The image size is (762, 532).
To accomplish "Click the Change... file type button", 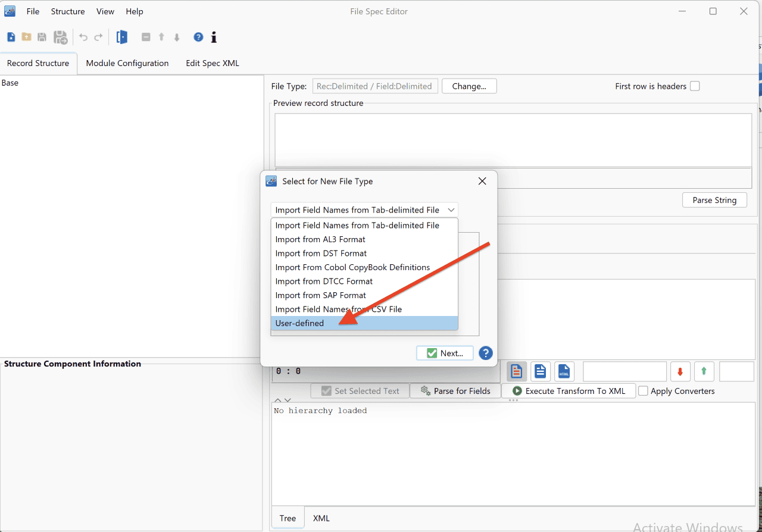I will (x=469, y=86).
